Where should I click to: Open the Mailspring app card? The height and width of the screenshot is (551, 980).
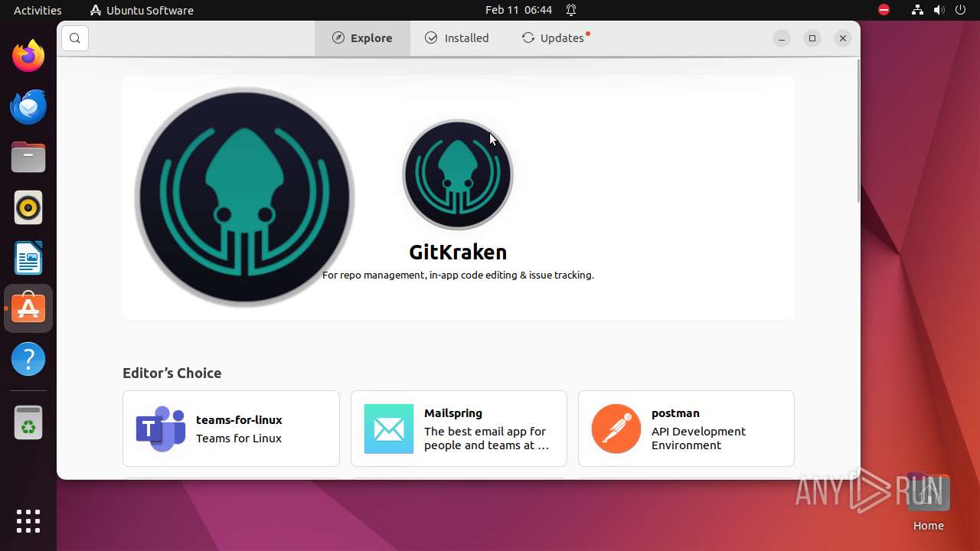(x=459, y=429)
